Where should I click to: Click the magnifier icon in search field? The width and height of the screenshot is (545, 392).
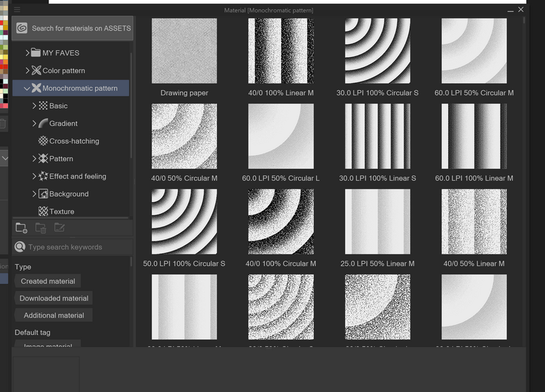pyautogui.click(x=20, y=247)
